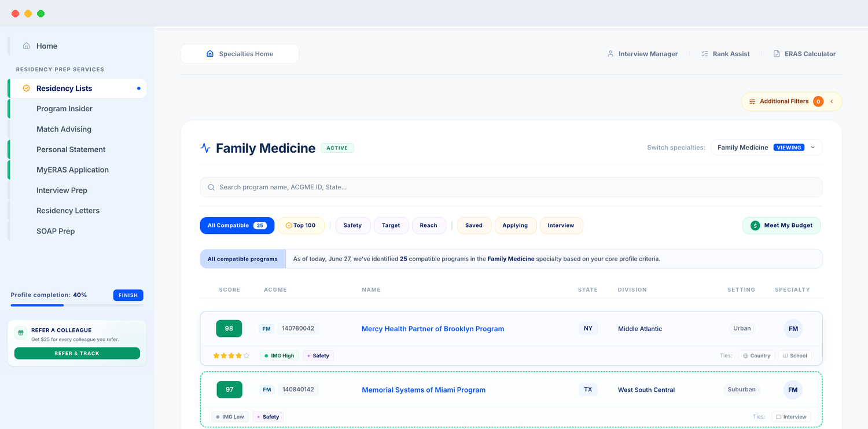Click the profile completion progress bar

(77, 305)
